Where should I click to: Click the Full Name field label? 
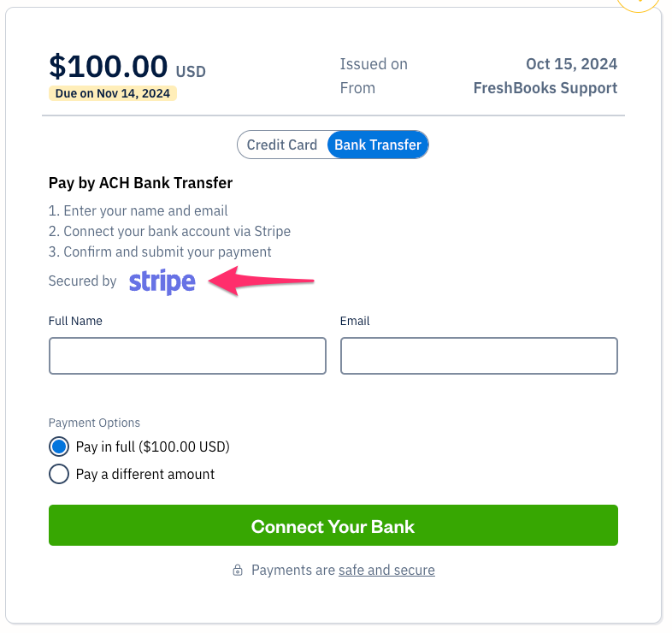pos(75,322)
